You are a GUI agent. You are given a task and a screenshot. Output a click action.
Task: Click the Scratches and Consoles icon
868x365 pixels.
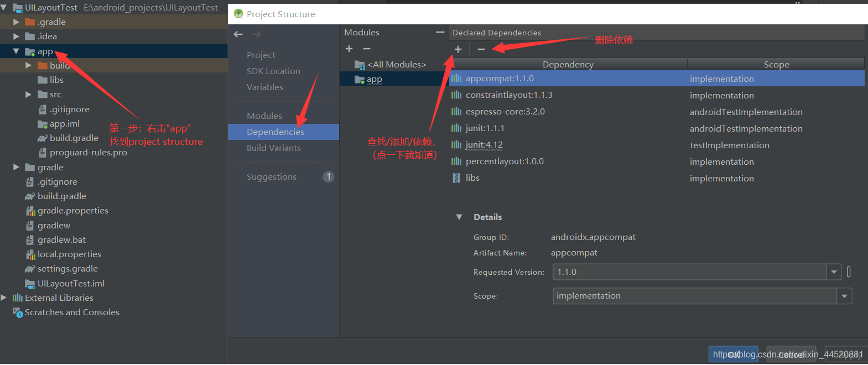click(18, 312)
